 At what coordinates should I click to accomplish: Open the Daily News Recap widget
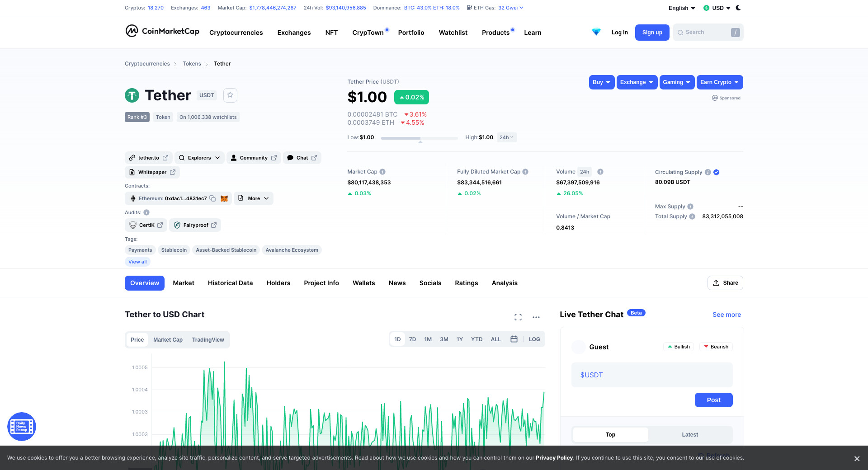pyautogui.click(x=22, y=427)
